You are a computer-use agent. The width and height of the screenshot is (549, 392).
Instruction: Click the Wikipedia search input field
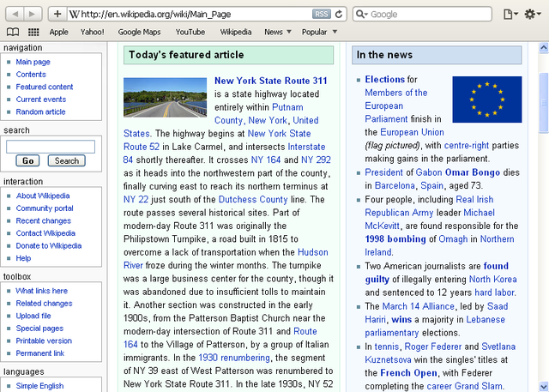(50, 147)
